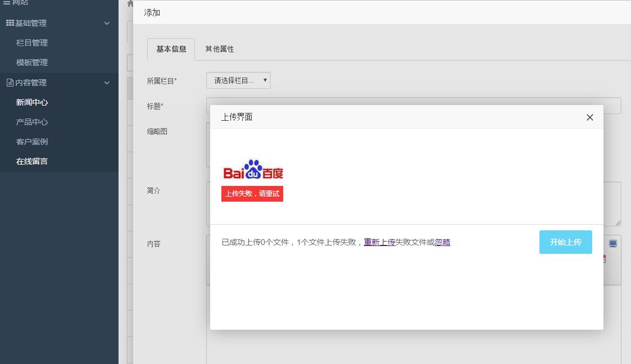Collapse the 基础管理 menu chevron

pos(107,24)
